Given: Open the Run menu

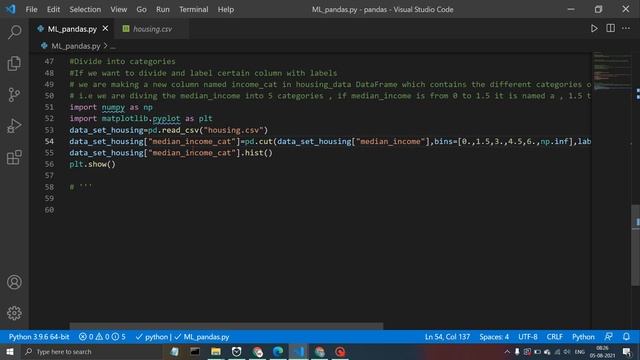Looking at the screenshot, I should coord(162,9).
